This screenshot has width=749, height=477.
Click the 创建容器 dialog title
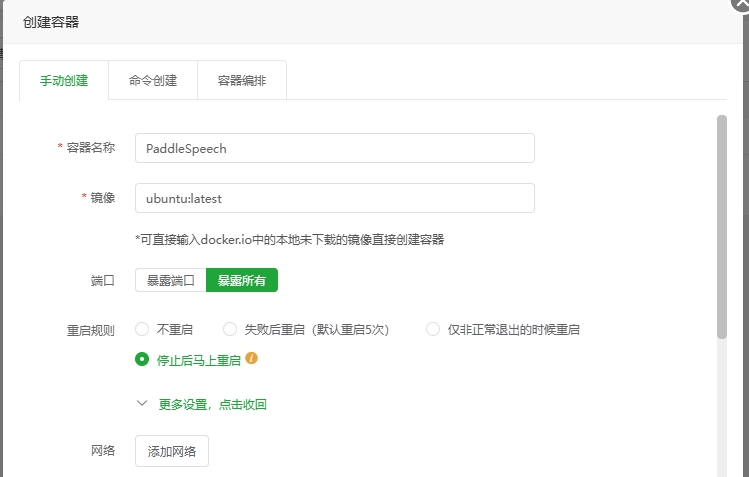pyautogui.click(x=51, y=22)
